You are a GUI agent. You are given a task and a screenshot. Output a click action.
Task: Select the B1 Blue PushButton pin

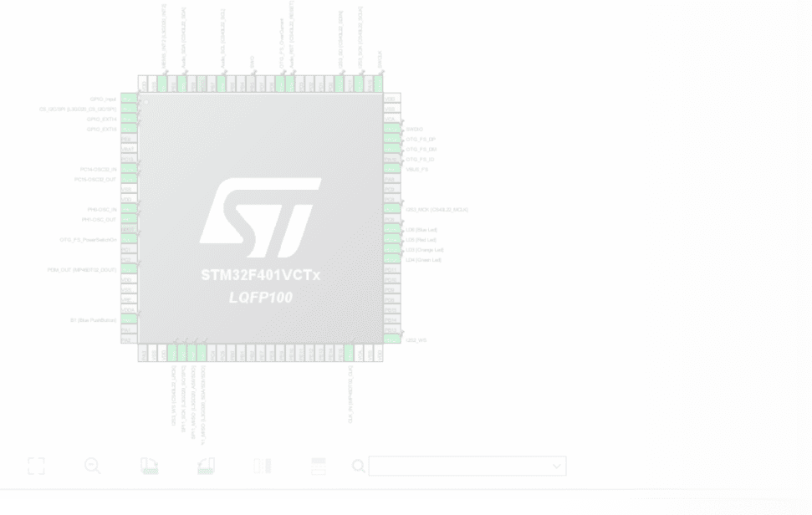pos(128,320)
